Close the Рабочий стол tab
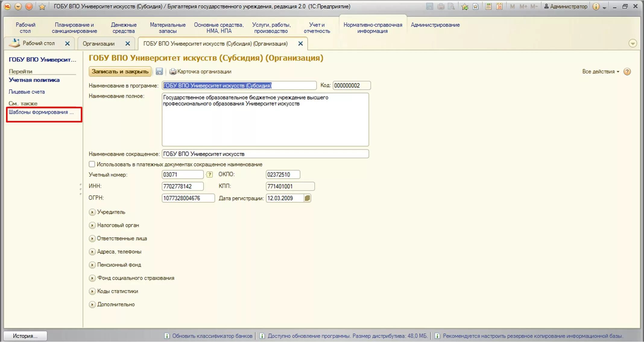The width and height of the screenshot is (644, 342). click(68, 44)
